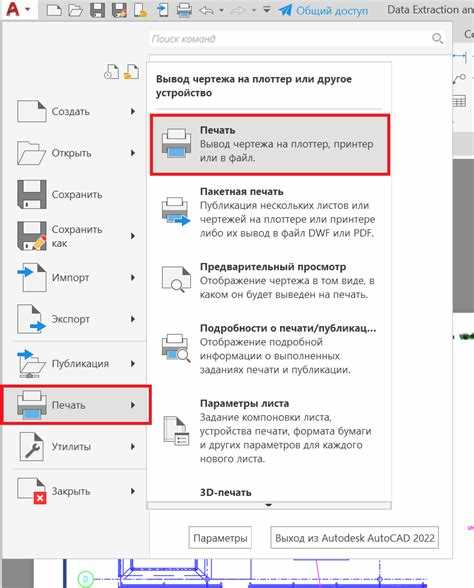Image resolution: width=474 pixels, height=588 pixels.
Task: Click the Open from Web & Mobile icon
Action: (x=141, y=10)
